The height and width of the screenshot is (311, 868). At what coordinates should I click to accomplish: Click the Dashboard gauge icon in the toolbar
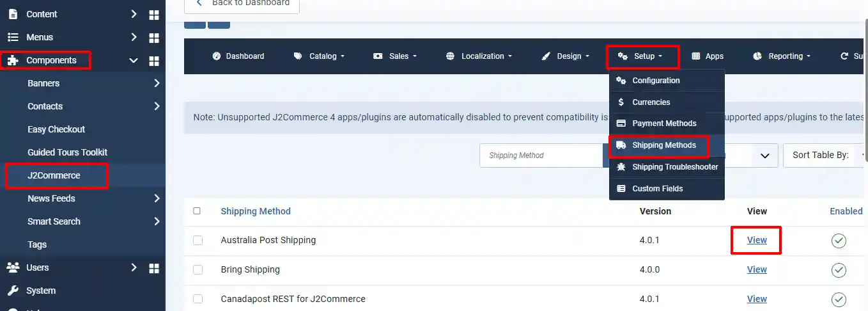pyautogui.click(x=216, y=56)
